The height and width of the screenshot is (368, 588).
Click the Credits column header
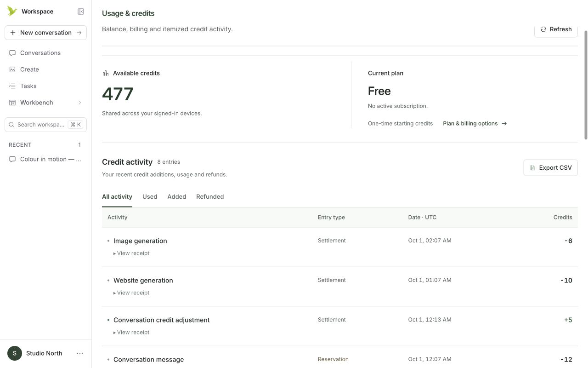pyautogui.click(x=563, y=217)
